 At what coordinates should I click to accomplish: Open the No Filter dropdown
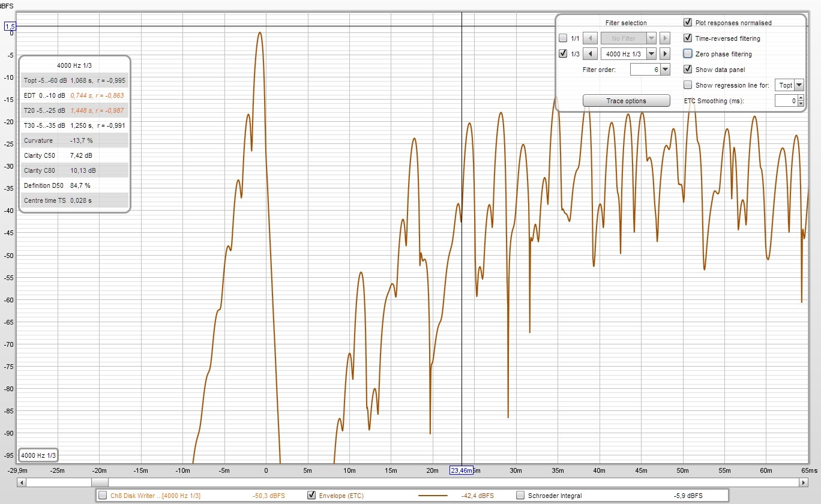[x=651, y=38]
